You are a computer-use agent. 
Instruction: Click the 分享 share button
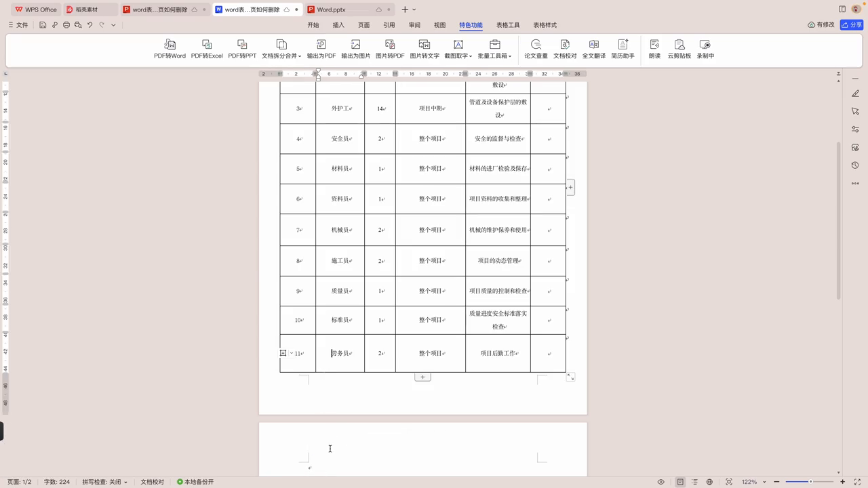point(852,25)
